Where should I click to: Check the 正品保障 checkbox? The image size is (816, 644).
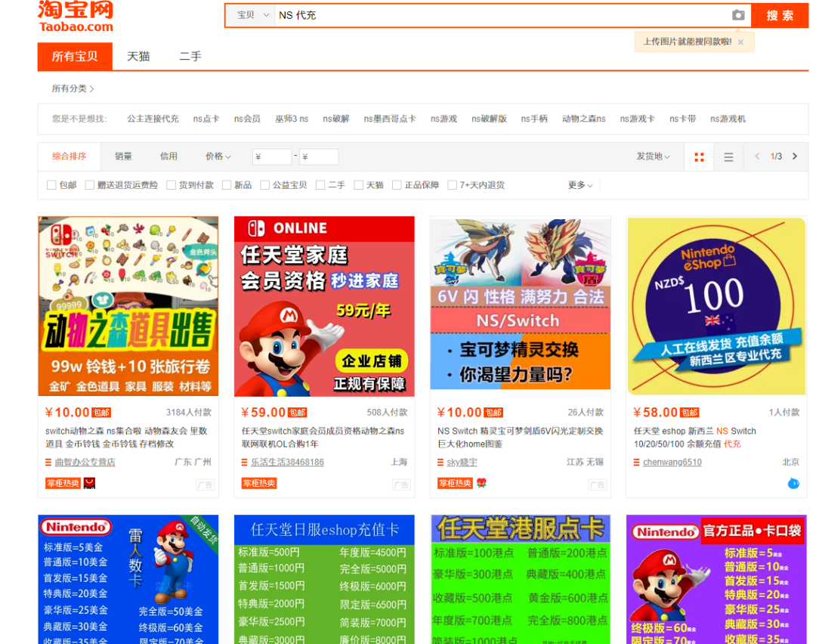pyautogui.click(x=397, y=185)
